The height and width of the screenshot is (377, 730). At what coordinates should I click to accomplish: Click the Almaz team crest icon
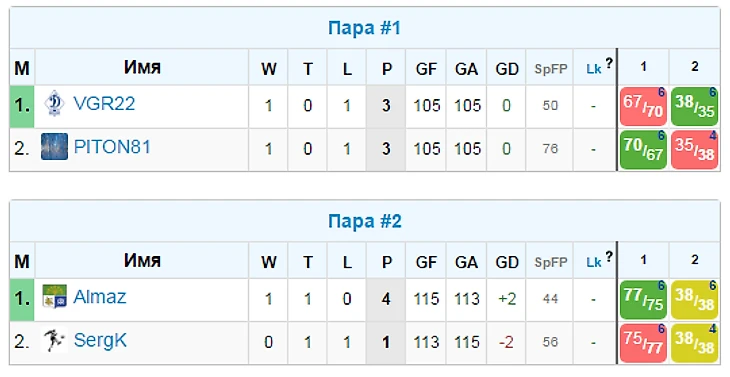[54, 297]
